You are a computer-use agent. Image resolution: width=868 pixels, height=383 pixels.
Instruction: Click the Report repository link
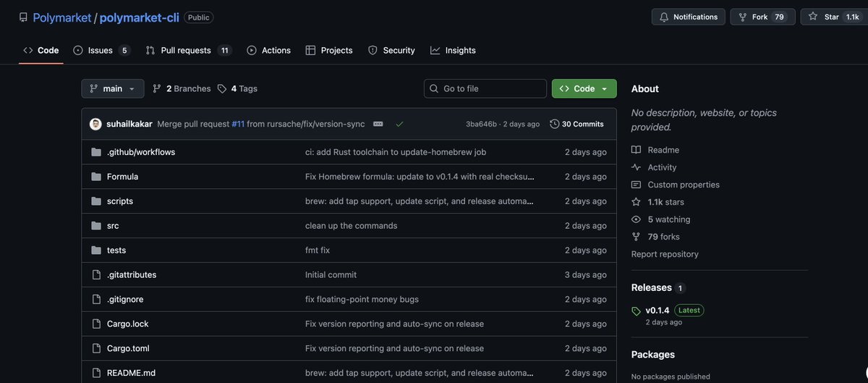[x=665, y=254]
